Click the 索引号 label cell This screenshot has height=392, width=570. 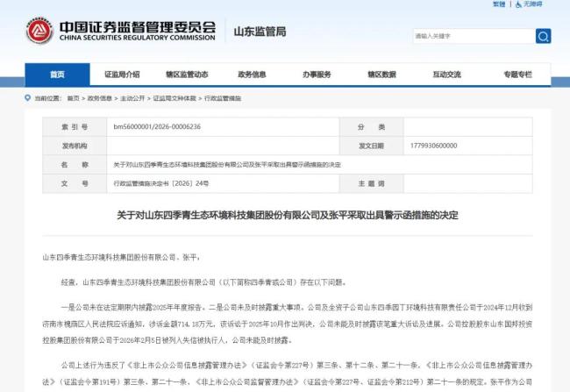click(x=75, y=127)
